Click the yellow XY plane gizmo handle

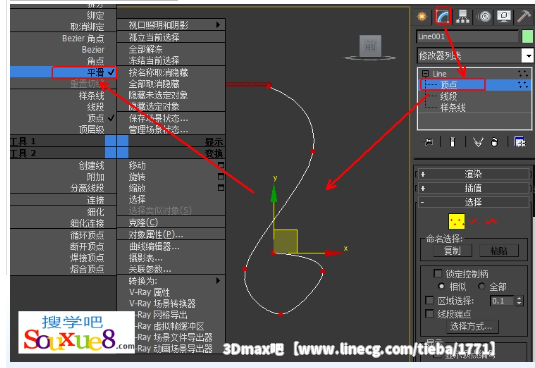286,241
